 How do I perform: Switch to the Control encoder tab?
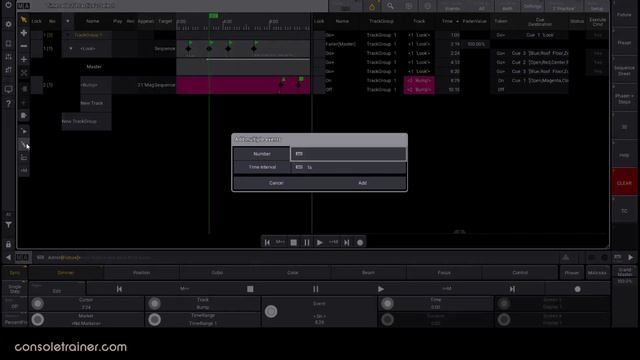520,273
